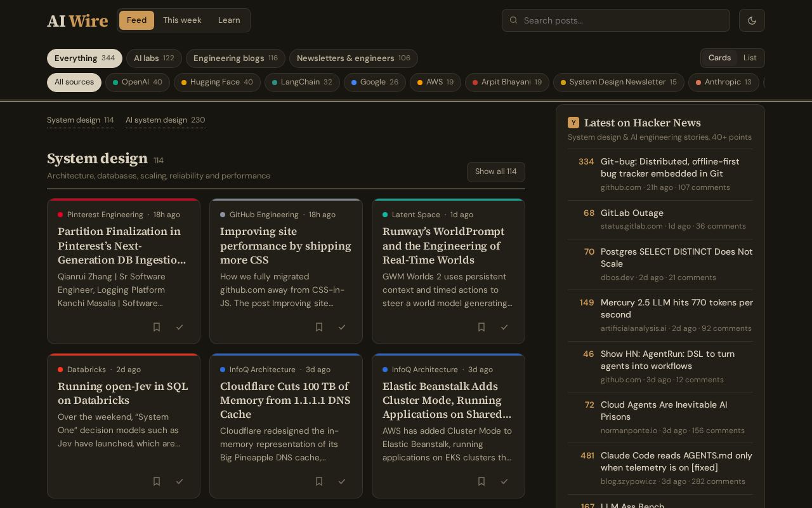Mark the Pinterest Partition Finalization post read
Viewport: 812px width, 508px height.
(x=180, y=327)
